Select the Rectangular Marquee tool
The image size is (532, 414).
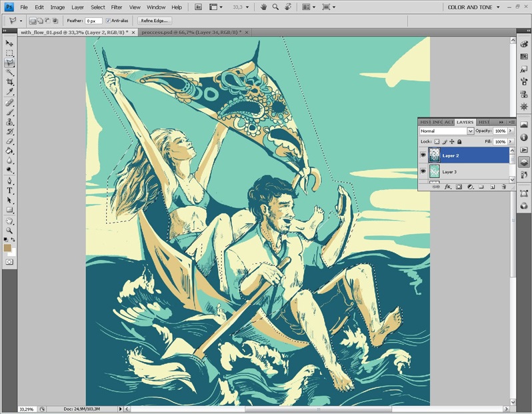[x=9, y=53]
